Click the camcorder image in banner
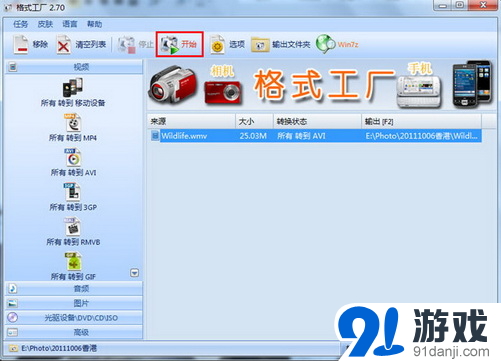 pos(173,84)
